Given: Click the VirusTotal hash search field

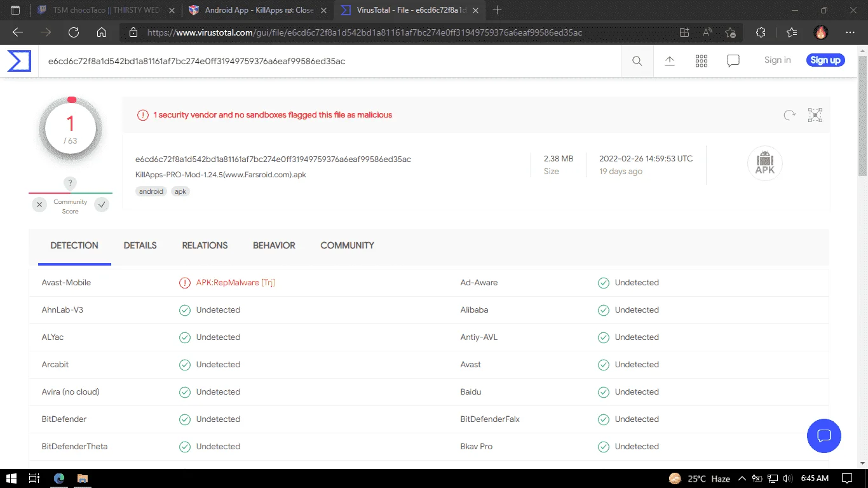Looking at the screenshot, I should 330,61.
